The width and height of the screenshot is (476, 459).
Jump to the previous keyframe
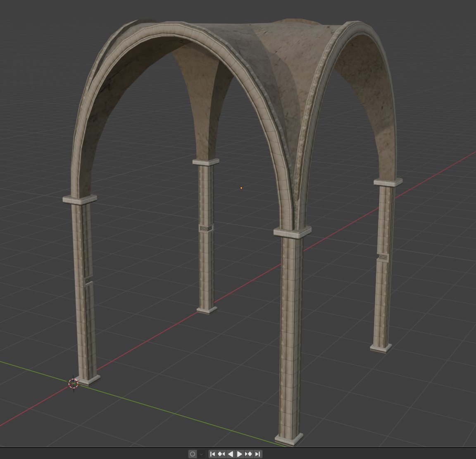[x=221, y=454]
